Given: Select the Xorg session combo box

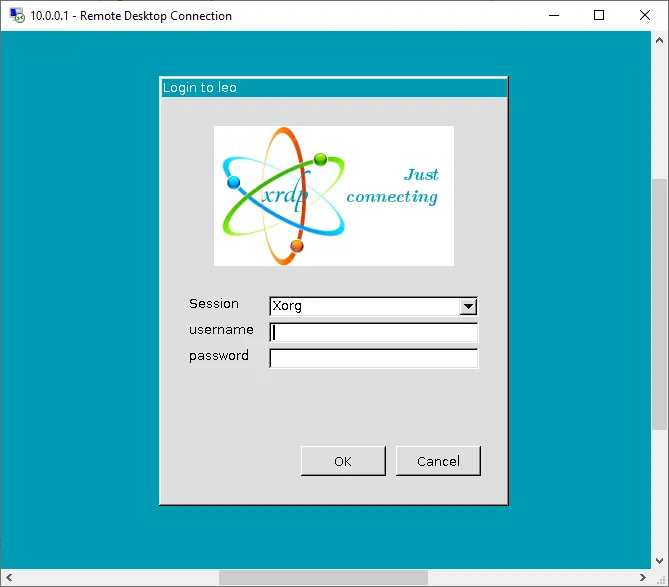Looking at the screenshot, I should tap(364, 307).
